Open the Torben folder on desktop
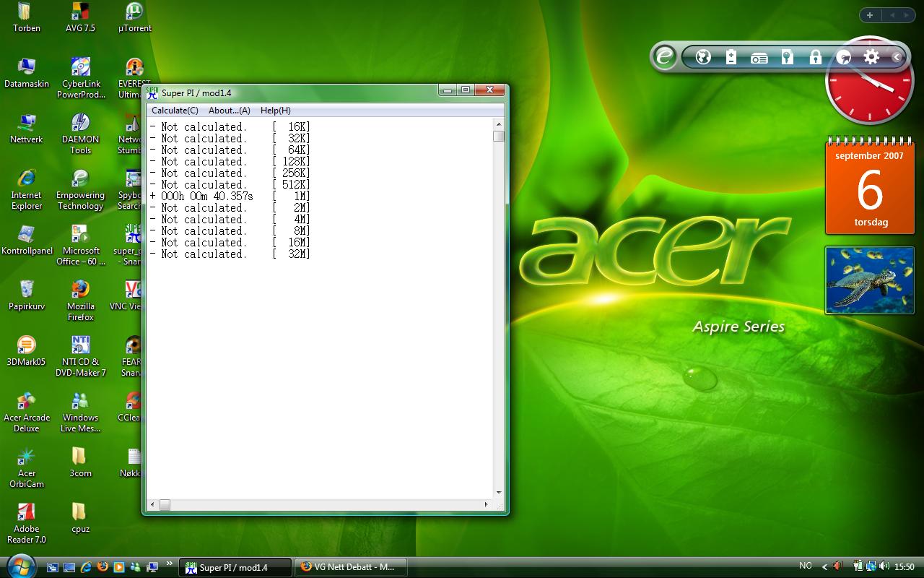924x578 pixels. (x=27, y=19)
